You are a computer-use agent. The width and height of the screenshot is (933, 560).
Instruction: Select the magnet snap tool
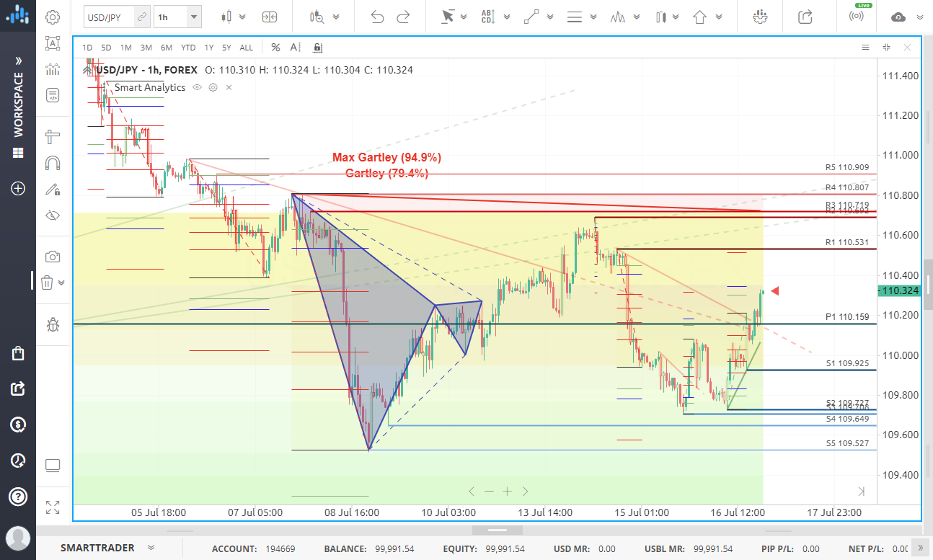coord(53,163)
